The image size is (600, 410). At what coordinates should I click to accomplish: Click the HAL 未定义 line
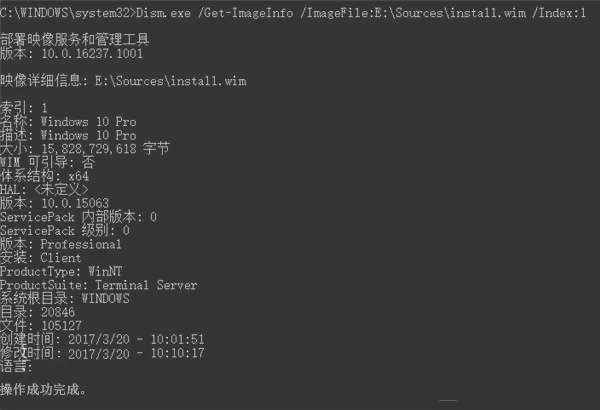pos(44,189)
